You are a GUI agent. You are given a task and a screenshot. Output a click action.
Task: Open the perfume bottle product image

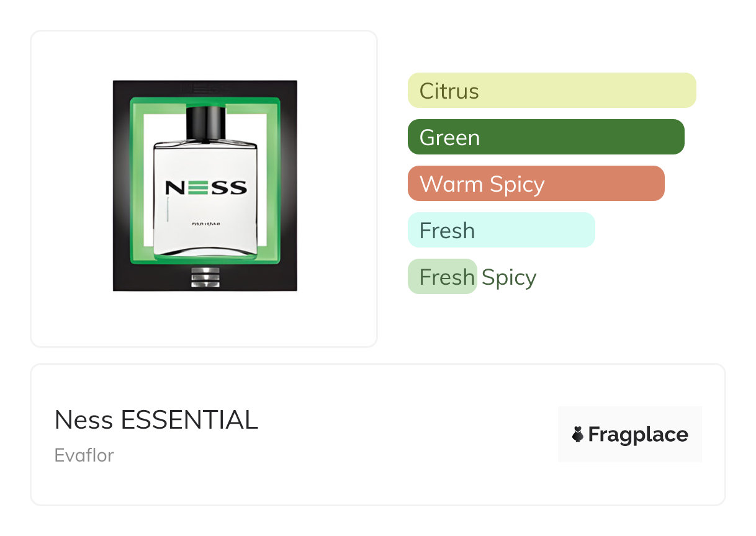pyautogui.click(x=205, y=185)
